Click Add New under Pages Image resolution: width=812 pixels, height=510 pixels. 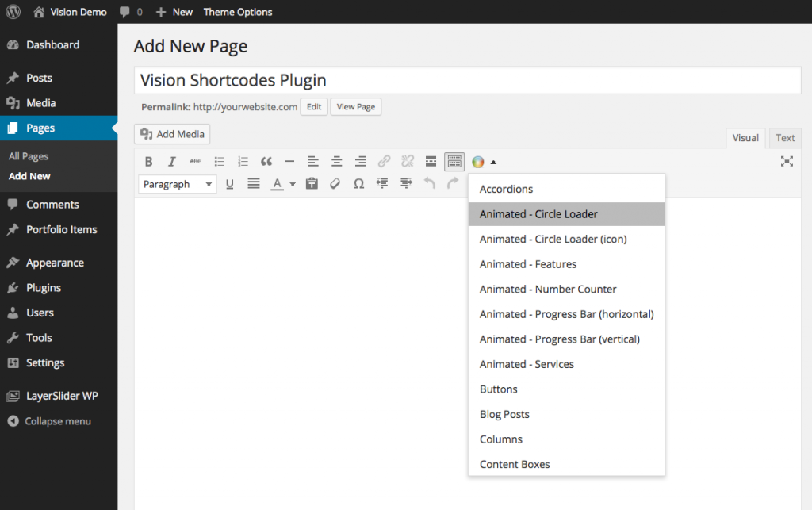(x=29, y=176)
